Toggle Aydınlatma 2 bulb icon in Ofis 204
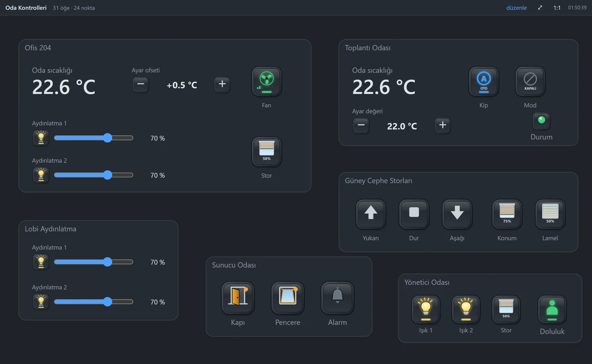592x364 pixels. 41,175
